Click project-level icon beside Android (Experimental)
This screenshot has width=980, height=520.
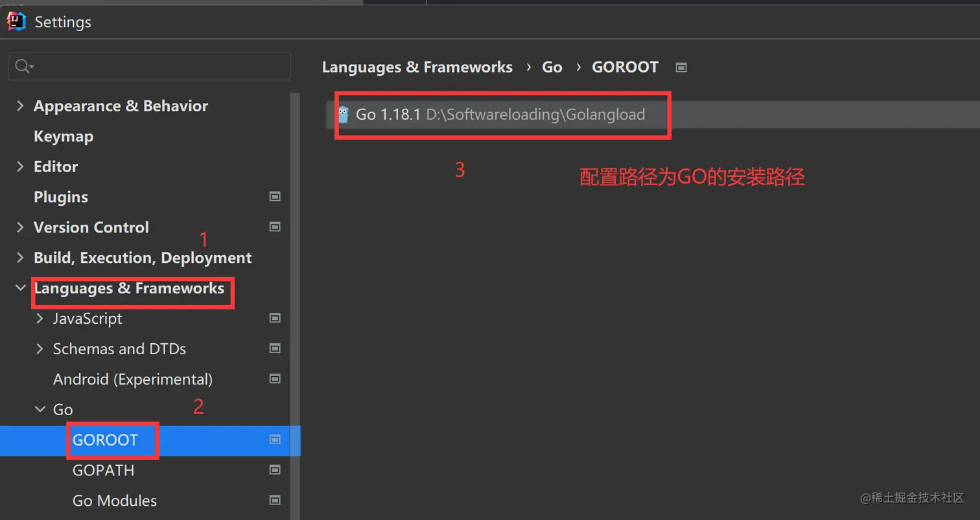click(275, 379)
